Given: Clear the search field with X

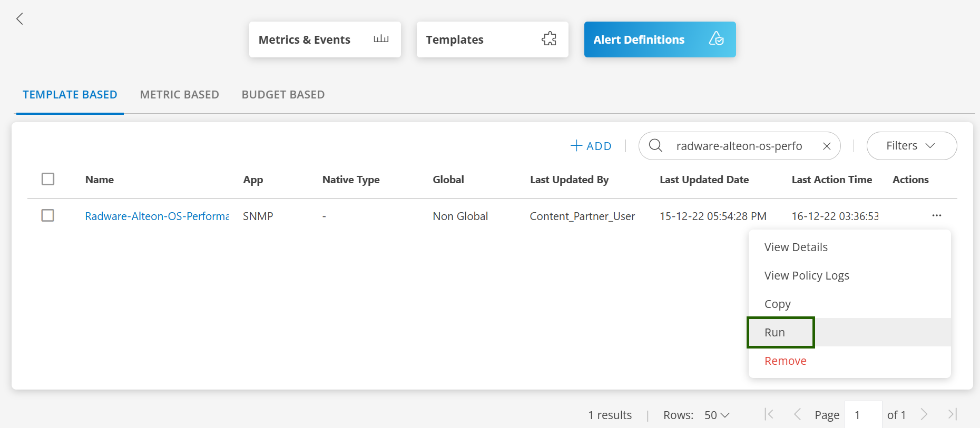Looking at the screenshot, I should click(827, 146).
